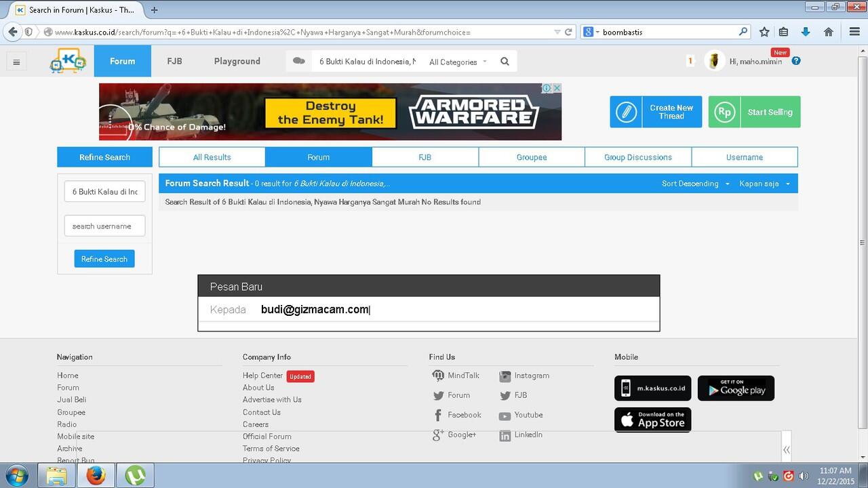Viewport: 868px width, 488px height.
Task: Bookmark this page with star icon
Action: pyautogui.click(x=764, y=32)
